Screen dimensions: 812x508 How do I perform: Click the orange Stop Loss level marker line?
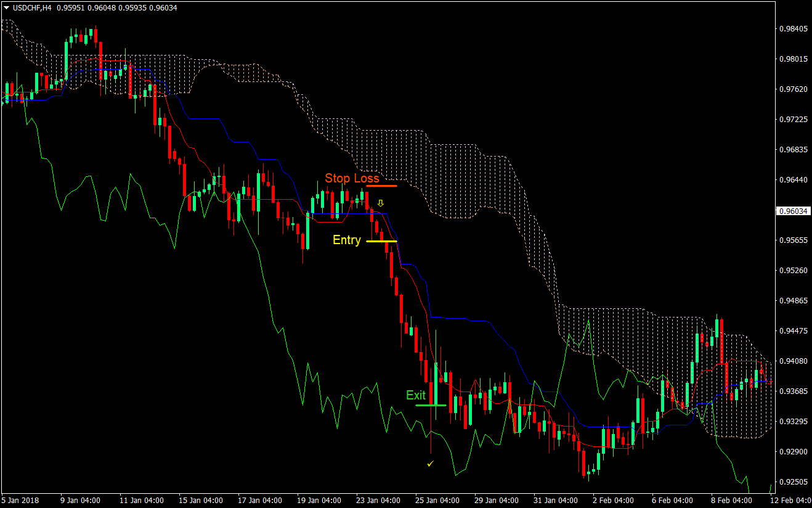point(382,186)
